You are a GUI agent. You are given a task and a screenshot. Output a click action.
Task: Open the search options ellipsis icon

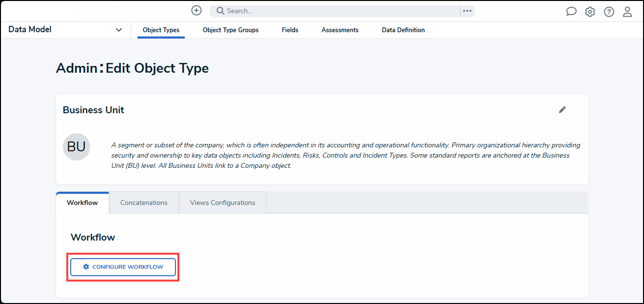click(x=467, y=11)
